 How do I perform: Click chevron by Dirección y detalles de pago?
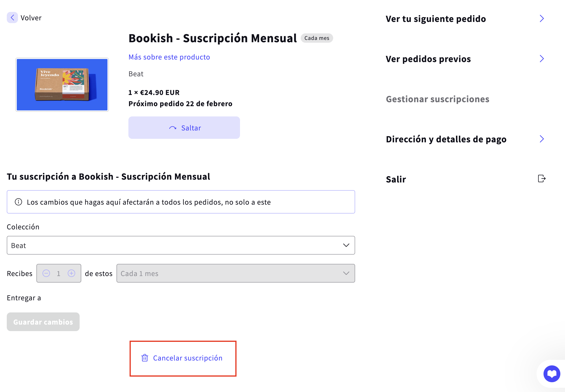click(541, 139)
